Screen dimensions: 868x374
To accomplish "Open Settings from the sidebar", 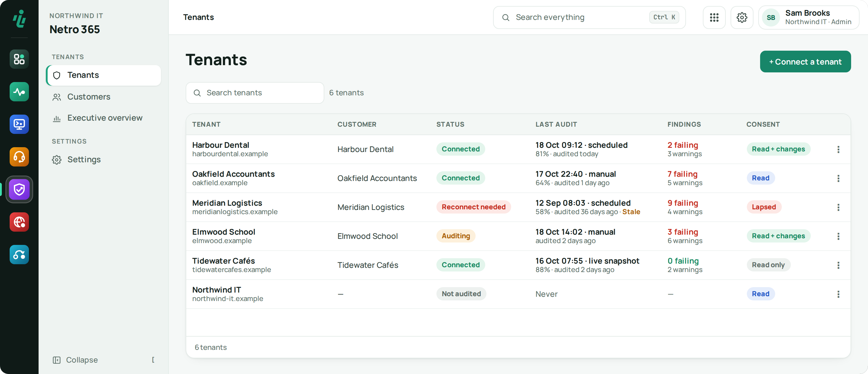I will click(103, 160).
